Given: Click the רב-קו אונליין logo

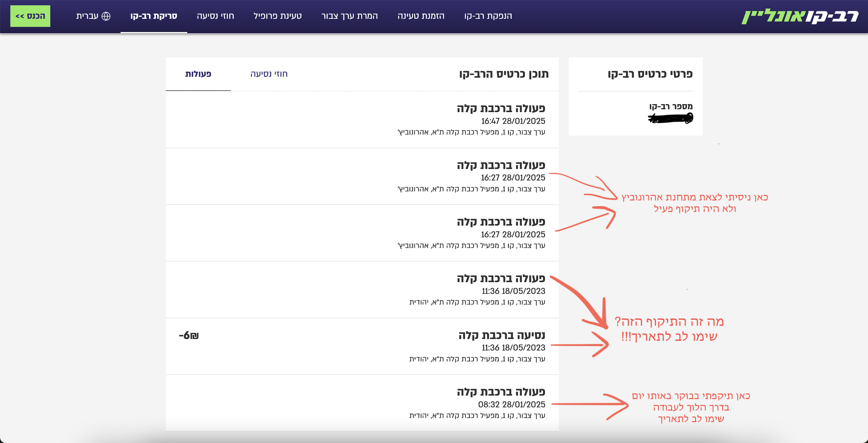Looking at the screenshot, I should [x=802, y=16].
